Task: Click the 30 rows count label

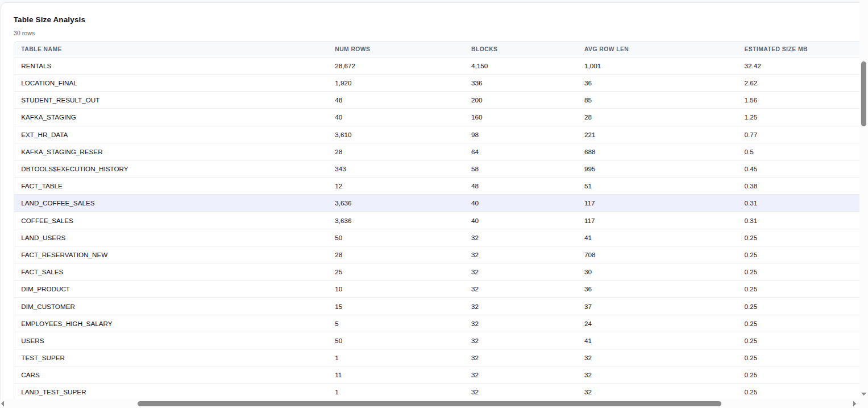Action: (24, 33)
